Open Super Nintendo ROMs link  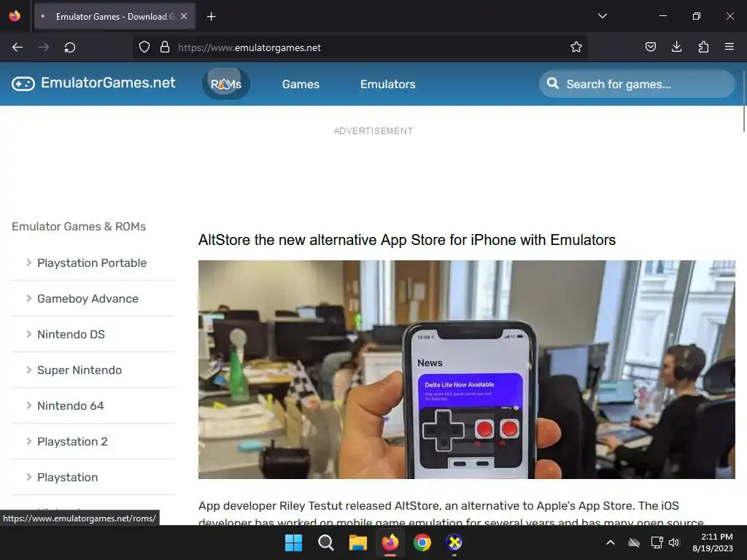click(x=80, y=370)
